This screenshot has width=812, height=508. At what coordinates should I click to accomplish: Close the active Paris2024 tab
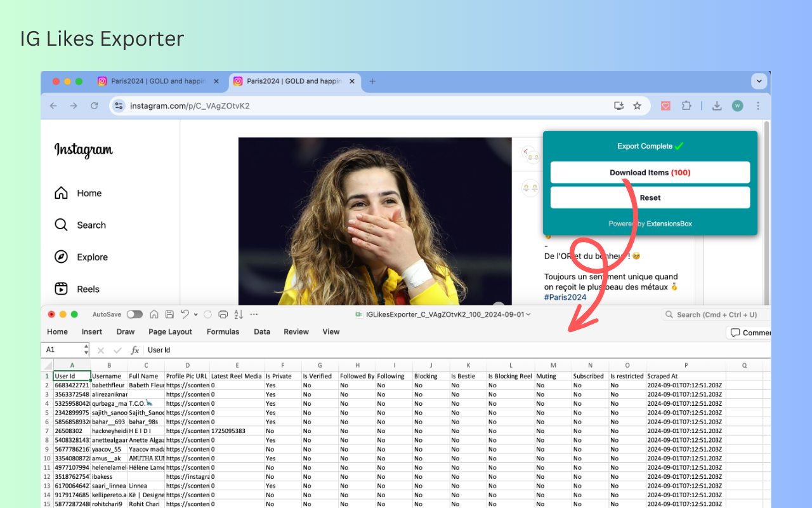[352, 81]
